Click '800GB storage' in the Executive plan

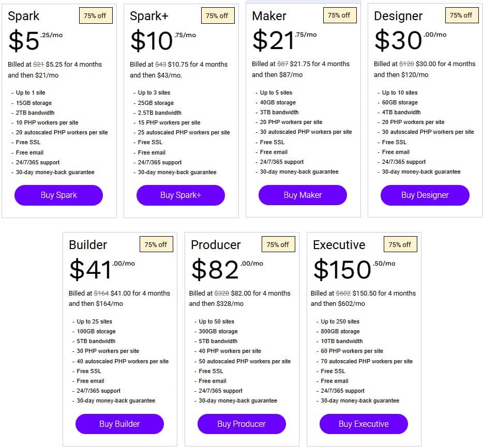[x=340, y=331]
